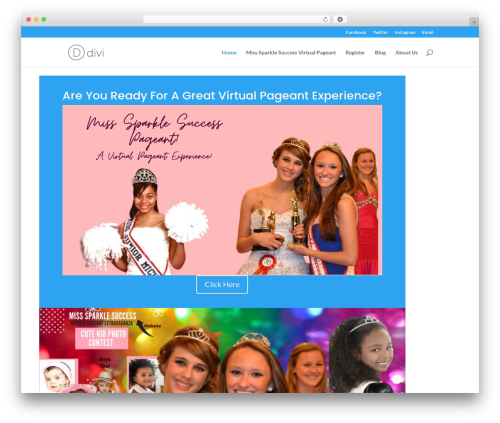Screen dimensions: 500x423
Task: Open the Blog menu item
Action: tap(380, 53)
